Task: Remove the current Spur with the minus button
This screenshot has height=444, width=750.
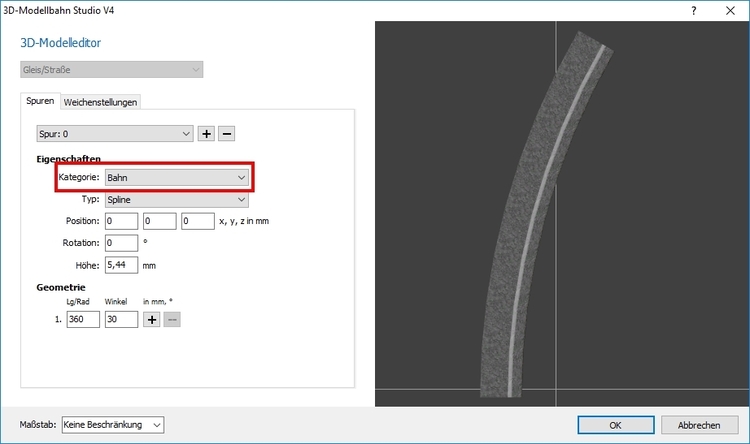Action: pos(227,134)
